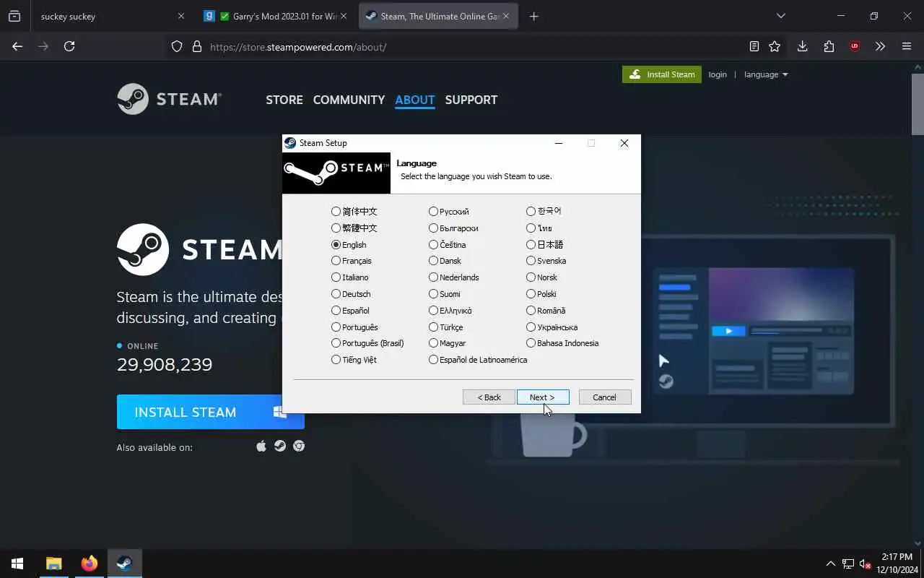The width and height of the screenshot is (924, 578).
Task: Click the tracking protection shield icon
Action: coord(177,46)
